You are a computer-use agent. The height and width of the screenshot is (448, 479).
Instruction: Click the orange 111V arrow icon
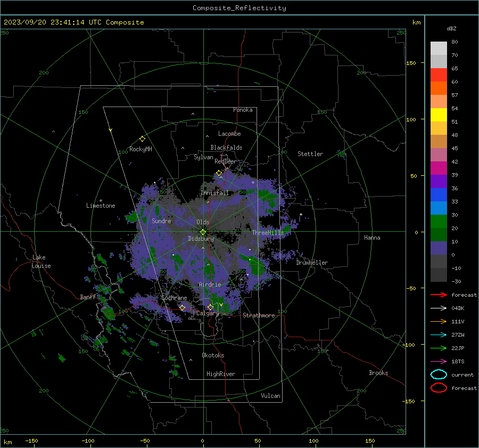(x=439, y=321)
